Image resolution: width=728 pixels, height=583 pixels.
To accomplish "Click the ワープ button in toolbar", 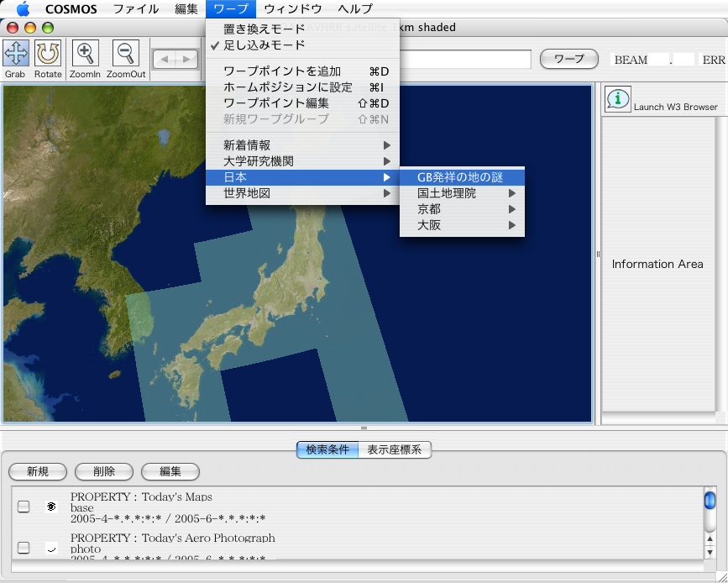I will (x=568, y=59).
